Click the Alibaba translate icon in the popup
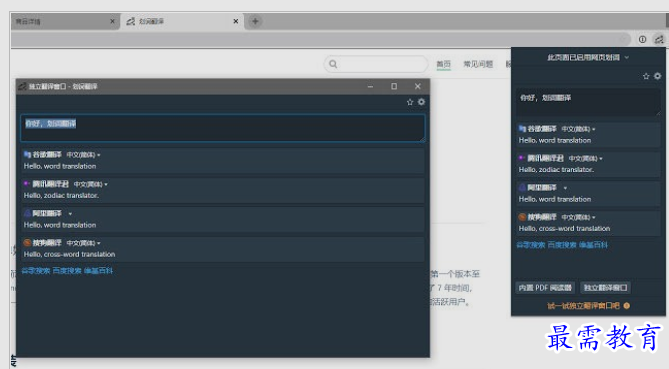 (522, 187)
